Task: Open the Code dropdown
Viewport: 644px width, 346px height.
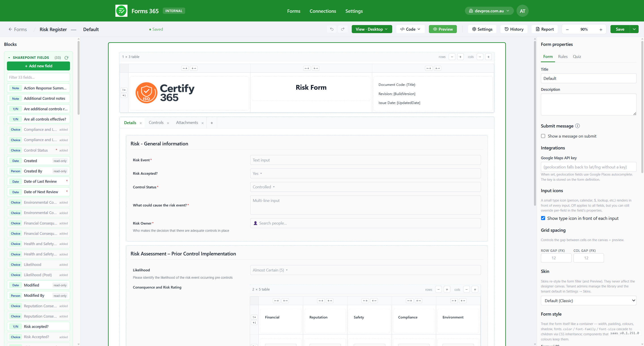Action: click(x=410, y=29)
